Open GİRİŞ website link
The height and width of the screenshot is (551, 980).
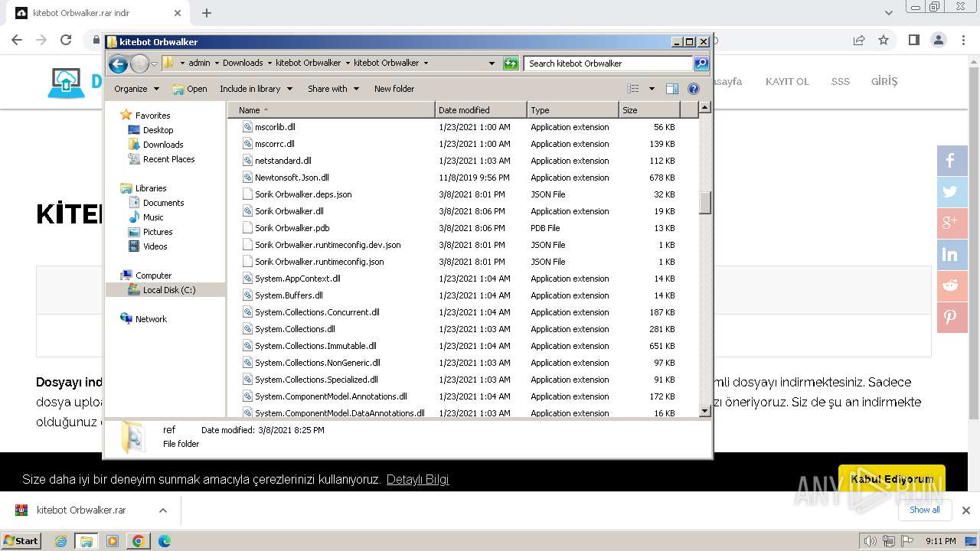[884, 81]
